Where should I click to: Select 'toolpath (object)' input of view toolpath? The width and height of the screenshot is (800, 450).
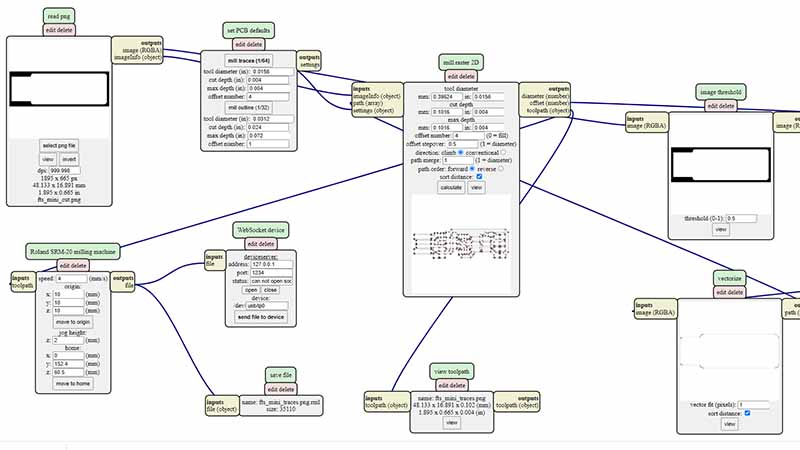(x=386, y=406)
